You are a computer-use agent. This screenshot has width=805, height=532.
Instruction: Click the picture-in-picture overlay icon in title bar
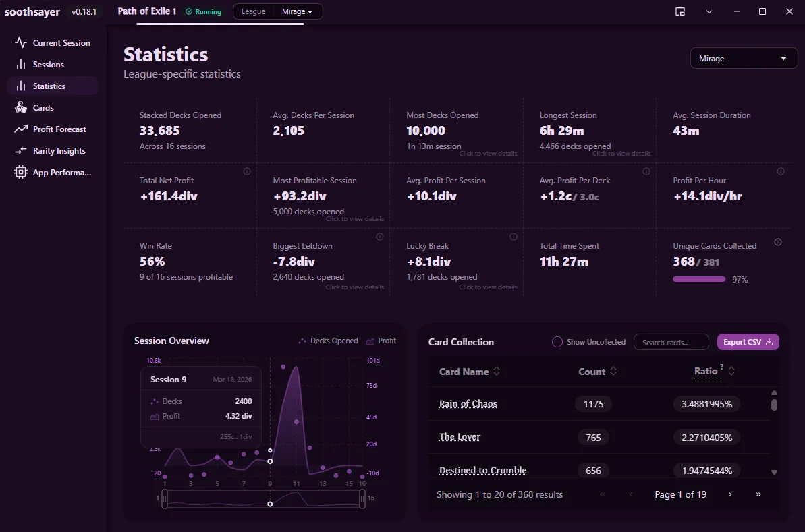[680, 11]
